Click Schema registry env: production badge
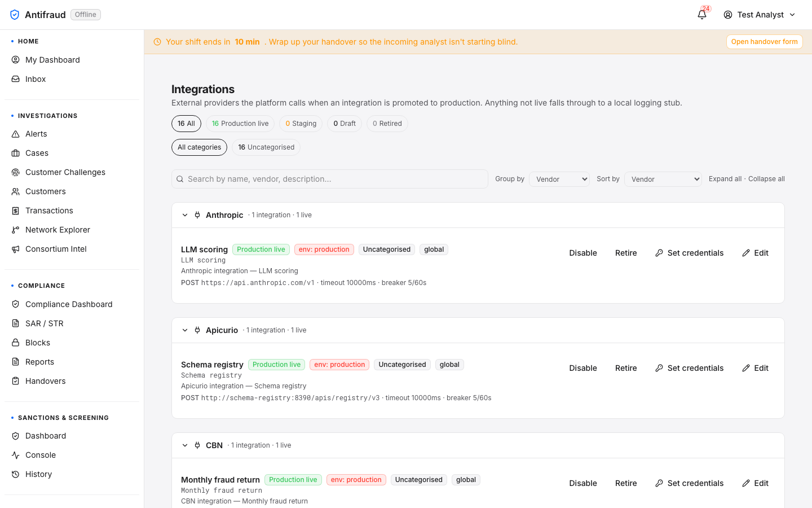 339,365
